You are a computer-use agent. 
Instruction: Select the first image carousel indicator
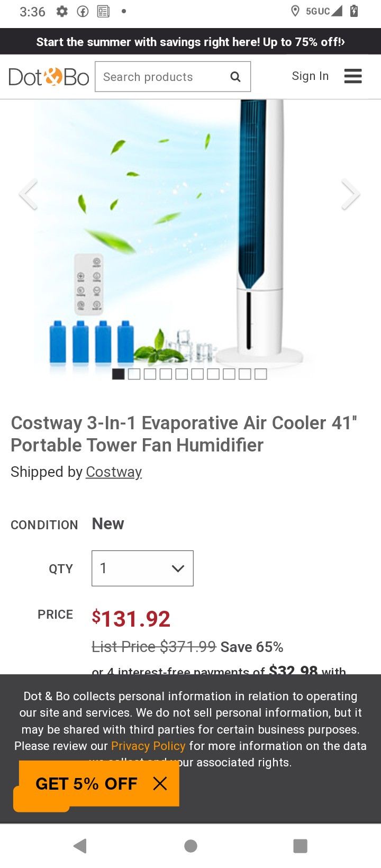118,374
